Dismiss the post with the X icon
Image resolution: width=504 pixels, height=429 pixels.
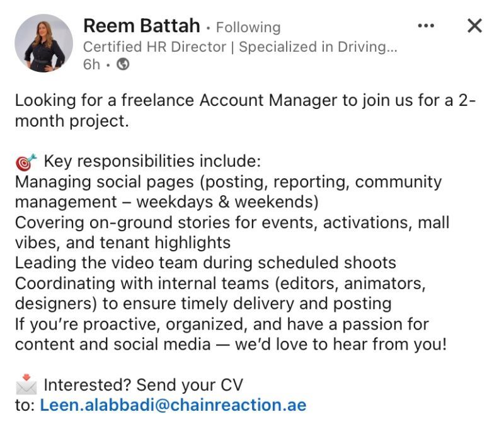(x=475, y=26)
